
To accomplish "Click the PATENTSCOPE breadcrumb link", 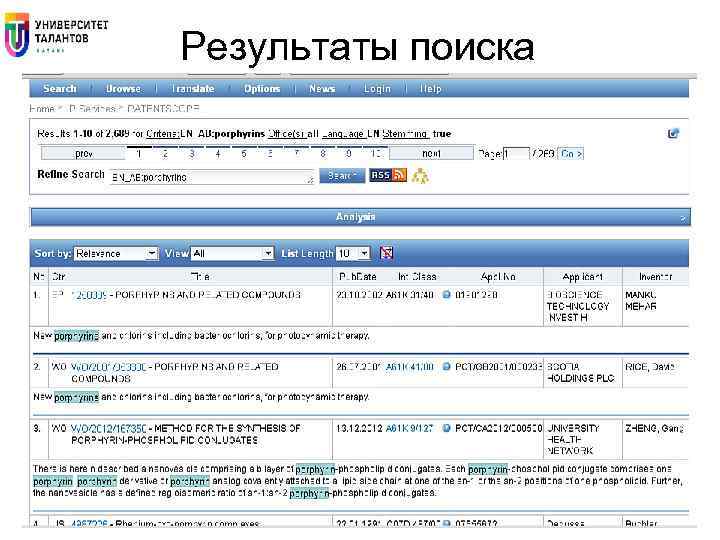I will click(x=163, y=109).
